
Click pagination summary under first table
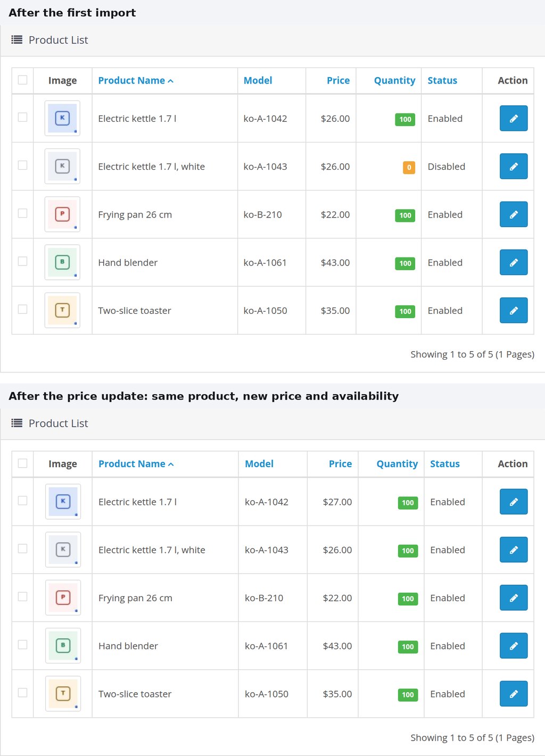point(472,354)
